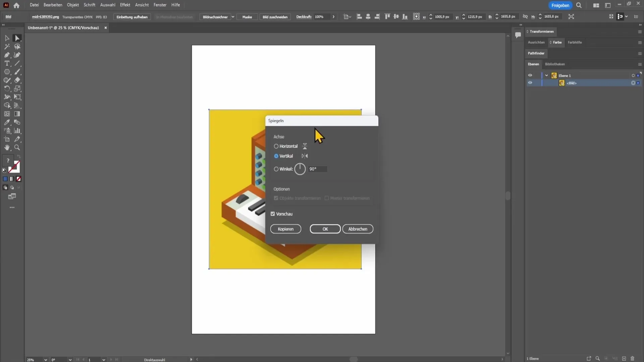This screenshot has width=644, height=362.
Task: Swap fill and stroke colors
Action: [19, 157]
